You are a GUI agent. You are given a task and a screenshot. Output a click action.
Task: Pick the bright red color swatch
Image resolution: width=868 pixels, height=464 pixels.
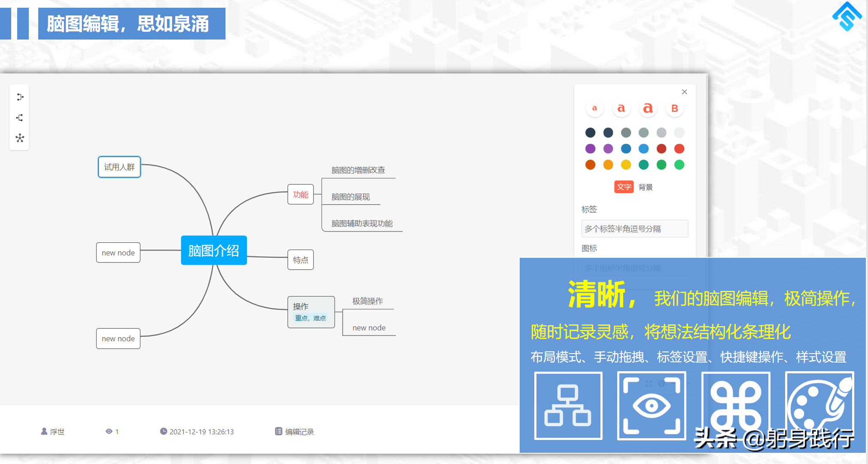679,149
